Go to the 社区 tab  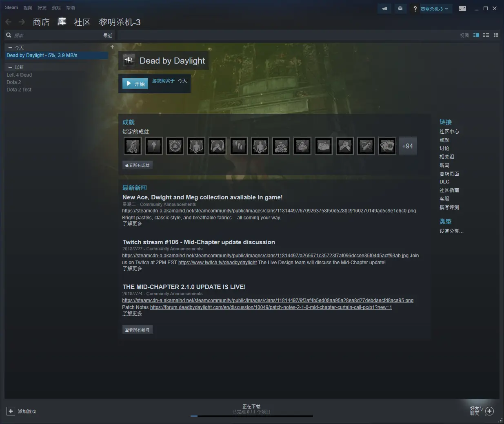point(82,22)
